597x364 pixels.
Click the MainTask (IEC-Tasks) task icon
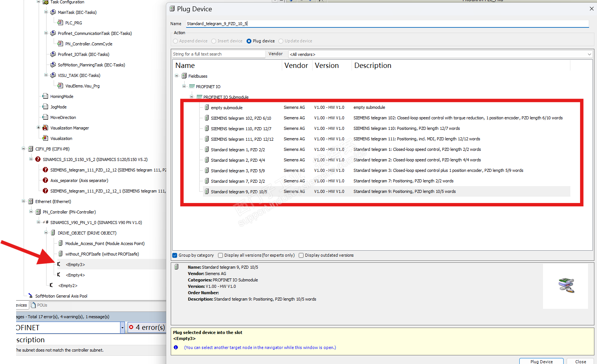click(53, 12)
